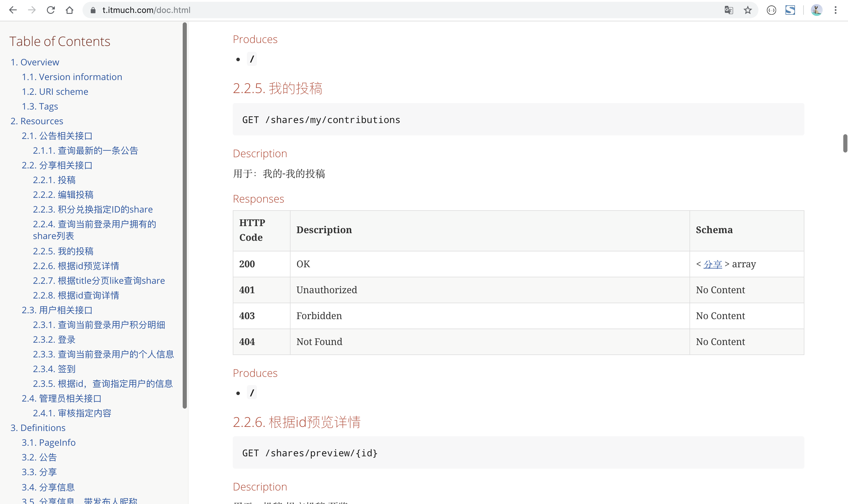
Task: Jump to 2.2. 分享相关接口
Action: [x=57, y=165]
